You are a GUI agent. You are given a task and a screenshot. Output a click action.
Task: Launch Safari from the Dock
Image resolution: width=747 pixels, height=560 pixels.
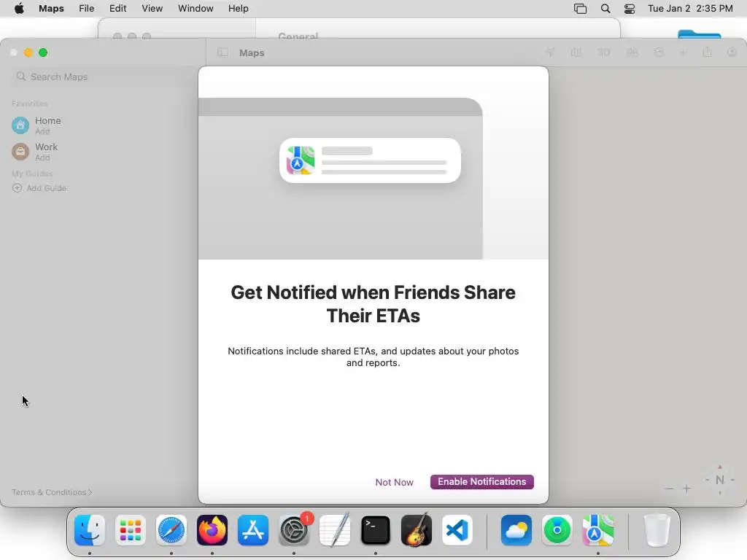pyautogui.click(x=171, y=530)
